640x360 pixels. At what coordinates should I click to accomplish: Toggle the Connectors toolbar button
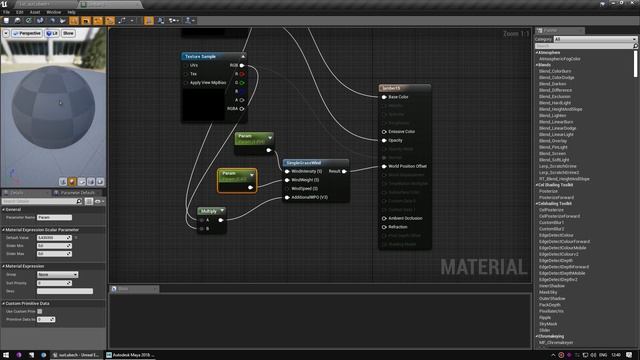74,20
